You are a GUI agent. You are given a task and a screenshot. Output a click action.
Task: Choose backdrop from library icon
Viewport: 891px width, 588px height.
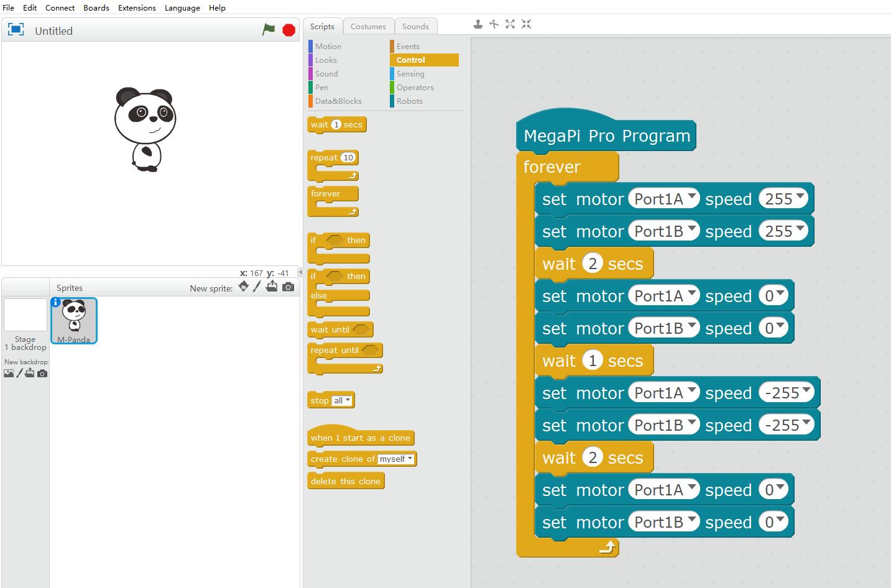tap(9, 373)
